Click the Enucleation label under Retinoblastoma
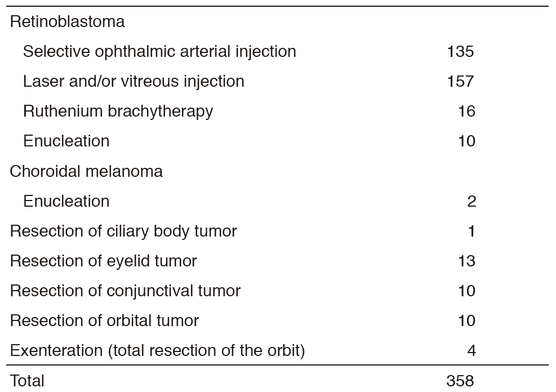Image resolution: width=556 pixels, height=392 pixels. 66,141
